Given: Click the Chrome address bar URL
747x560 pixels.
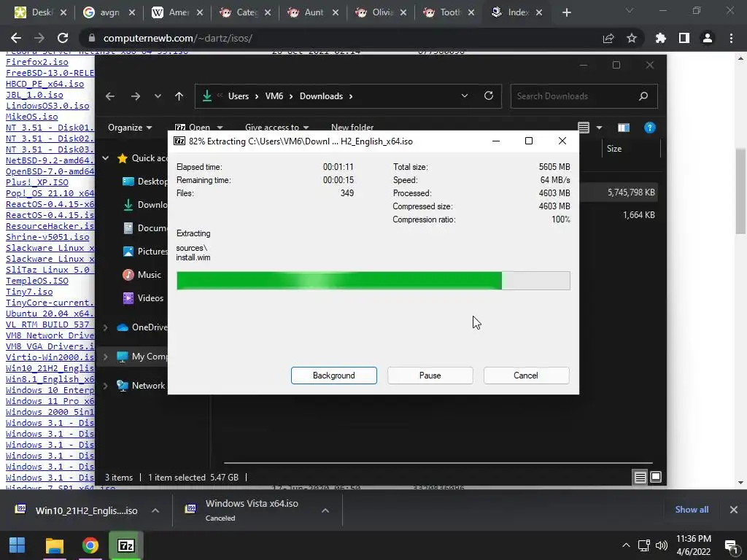Looking at the screenshot, I should click(178, 38).
